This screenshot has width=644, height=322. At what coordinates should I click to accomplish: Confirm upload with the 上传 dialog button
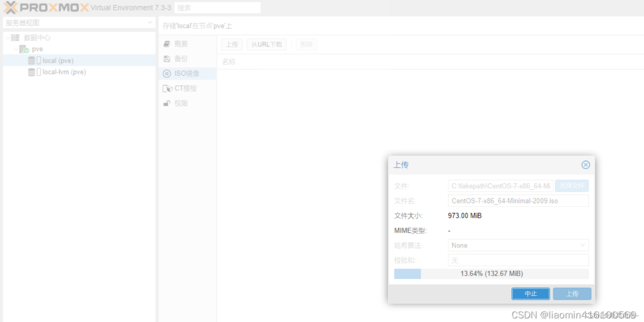coord(572,294)
